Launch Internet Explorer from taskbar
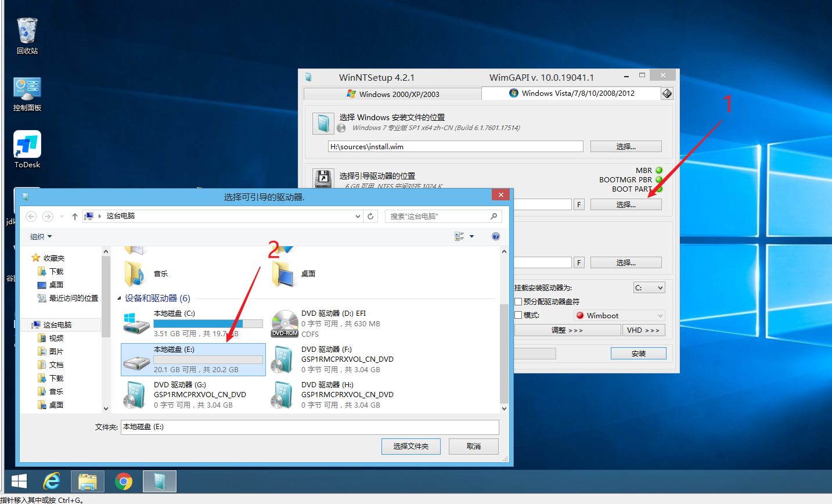 tap(52, 481)
